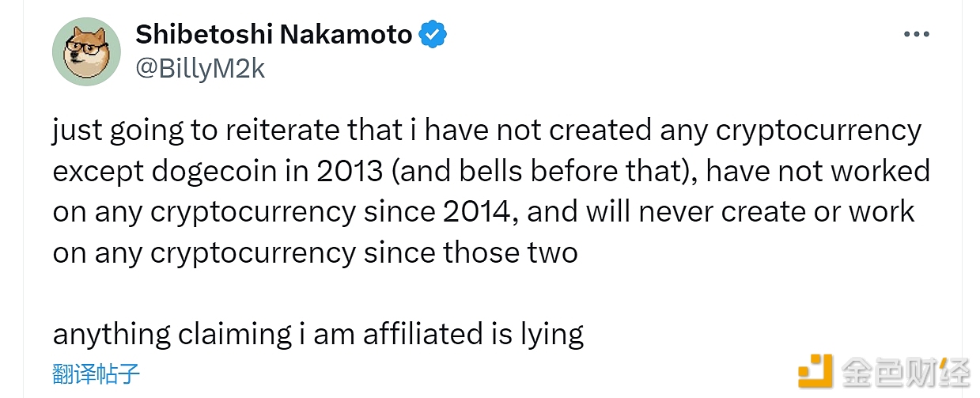Open Shibetoshi Nakamoto's display name
980x398 pixels.
274,35
